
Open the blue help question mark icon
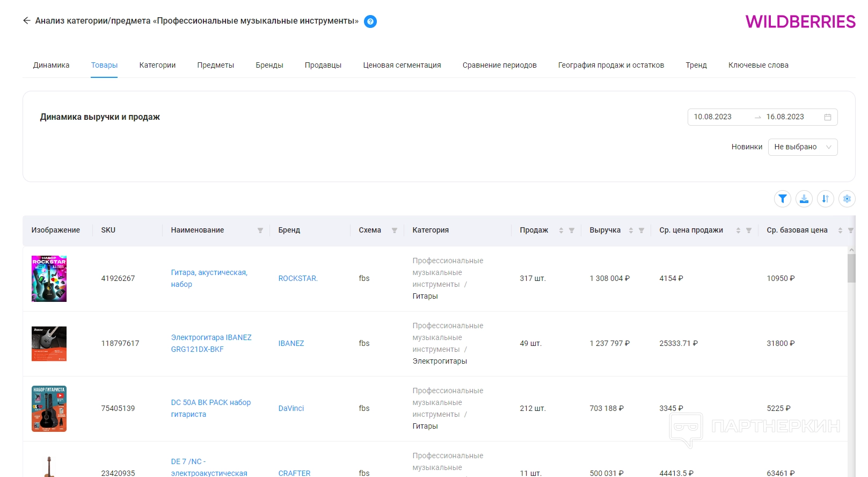pos(370,21)
